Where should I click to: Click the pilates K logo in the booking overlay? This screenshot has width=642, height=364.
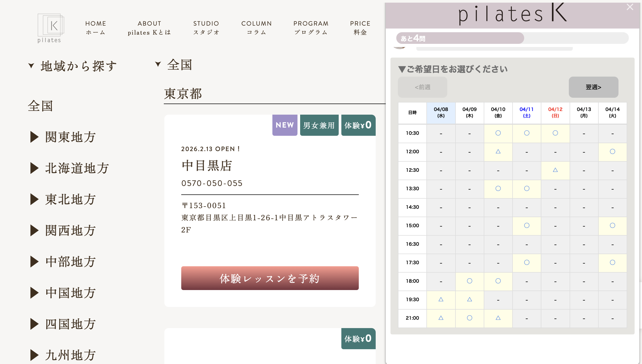tap(512, 15)
